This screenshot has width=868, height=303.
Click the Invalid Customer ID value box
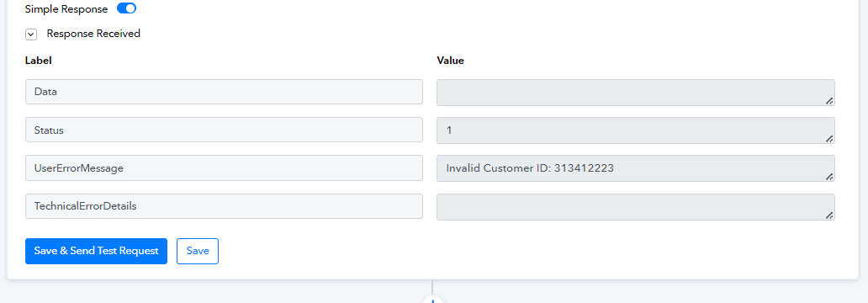(x=636, y=168)
